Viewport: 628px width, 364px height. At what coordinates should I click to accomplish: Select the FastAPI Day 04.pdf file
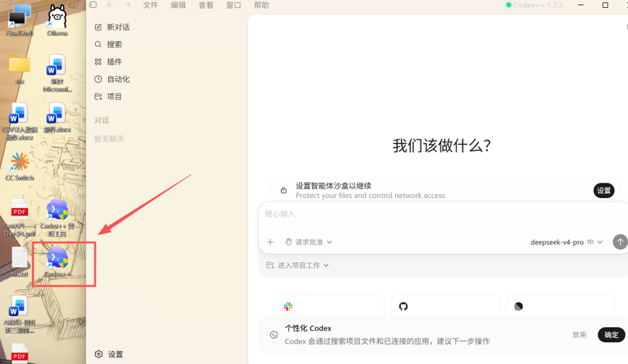(20, 218)
